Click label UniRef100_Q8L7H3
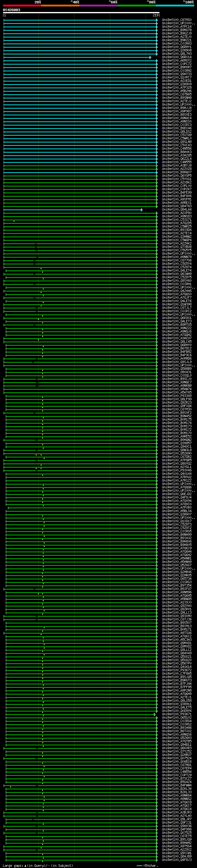197x868 pixels. pos(177,54)
